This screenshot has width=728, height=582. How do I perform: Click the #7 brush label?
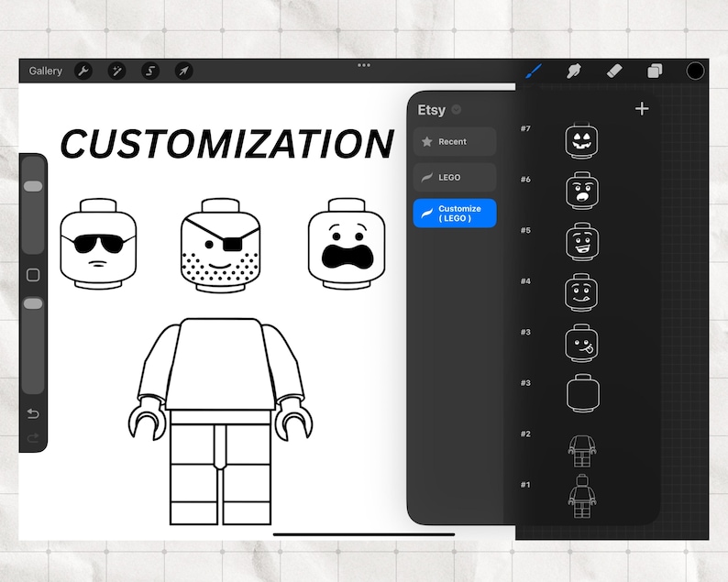click(525, 128)
